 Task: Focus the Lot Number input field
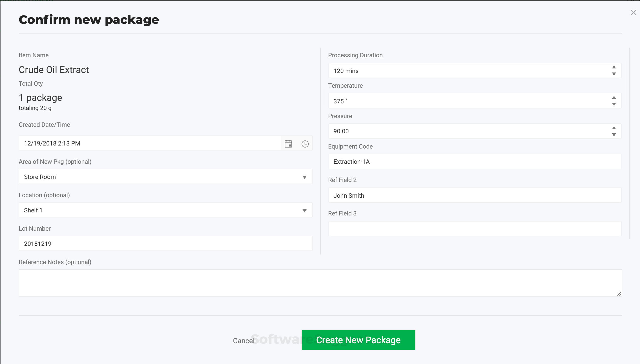click(x=165, y=244)
